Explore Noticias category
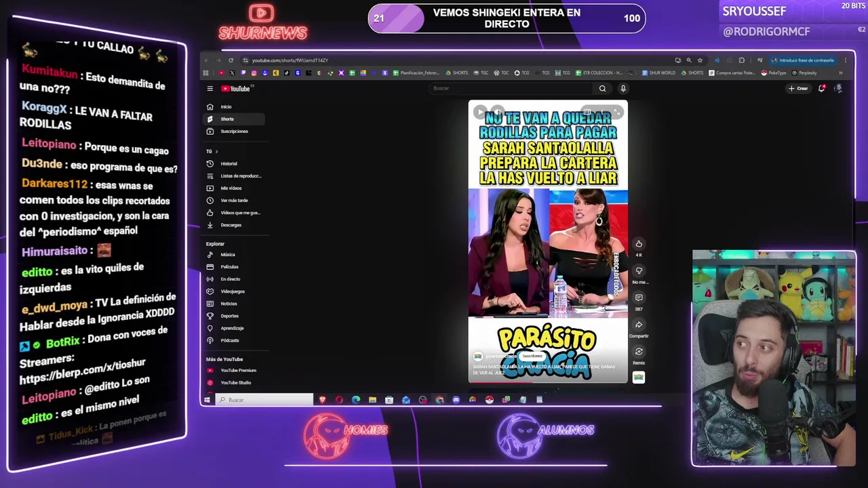The width and height of the screenshot is (868, 488). [235, 303]
